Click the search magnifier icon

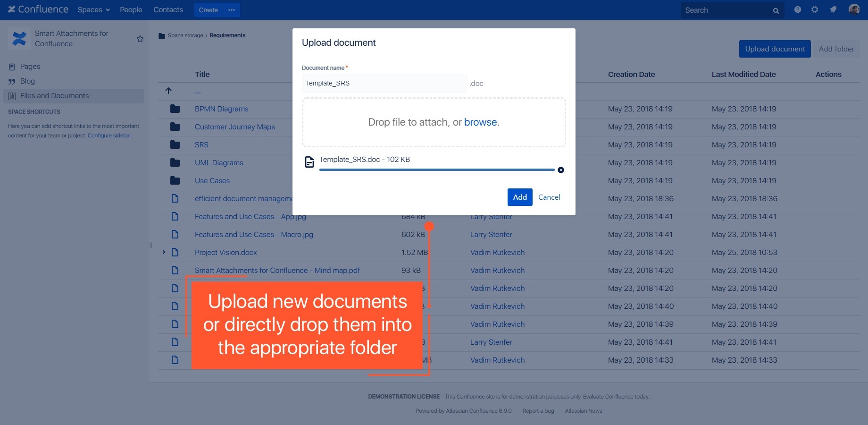pyautogui.click(x=776, y=10)
